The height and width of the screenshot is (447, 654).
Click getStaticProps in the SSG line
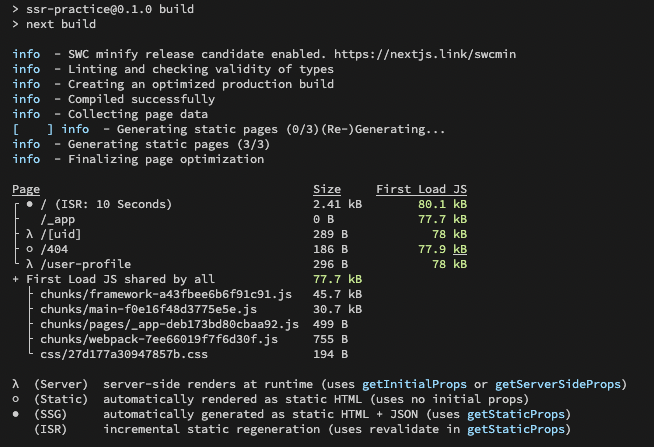(516, 414)
